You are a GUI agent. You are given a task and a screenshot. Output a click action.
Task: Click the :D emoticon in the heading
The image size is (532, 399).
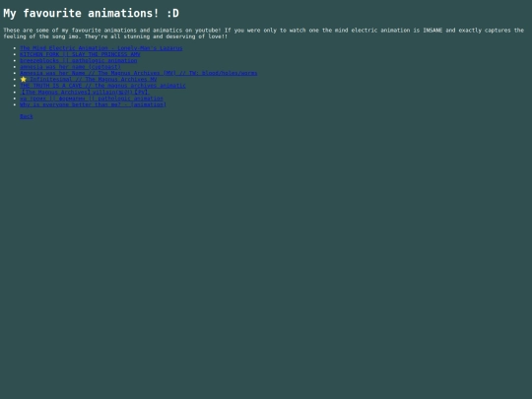[172, 13]
